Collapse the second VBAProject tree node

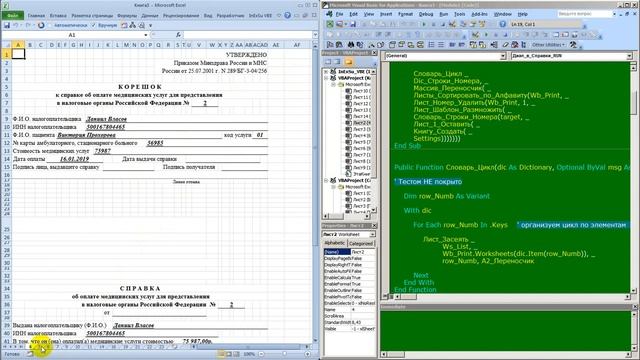(326, 180)
